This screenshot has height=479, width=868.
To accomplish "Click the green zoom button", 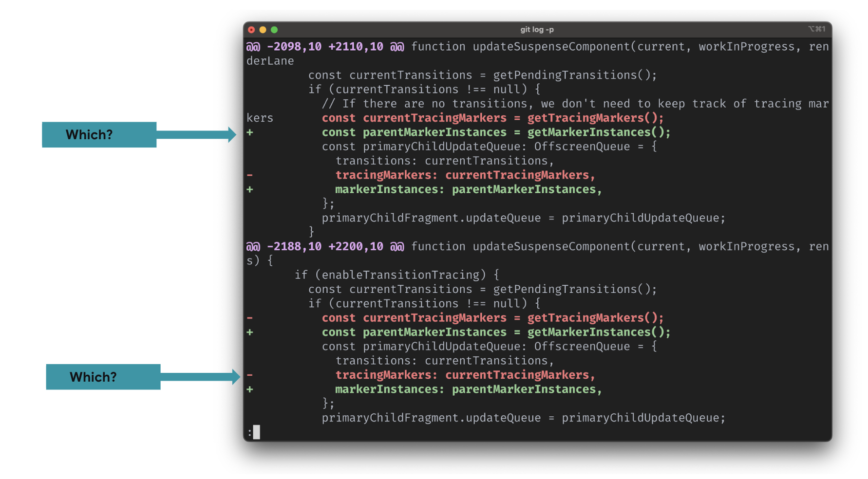I will click(x=274, y=30).
